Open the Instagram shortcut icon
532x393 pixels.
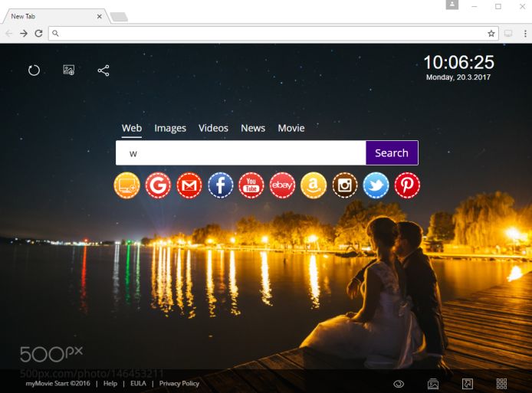(345, 185)
